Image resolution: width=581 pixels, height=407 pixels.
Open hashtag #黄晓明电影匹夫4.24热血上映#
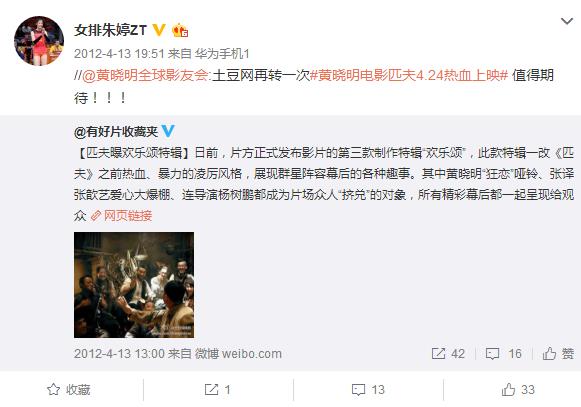(x=408, y=76)
